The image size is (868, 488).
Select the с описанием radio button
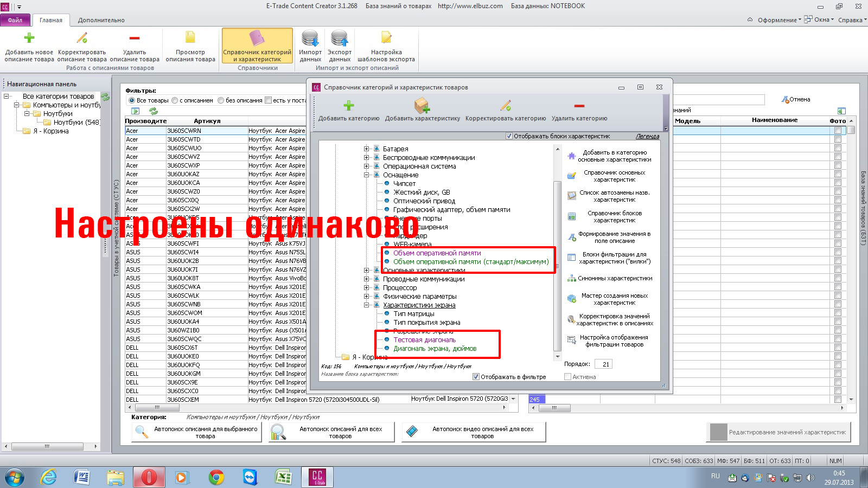(x=175, y=101)
